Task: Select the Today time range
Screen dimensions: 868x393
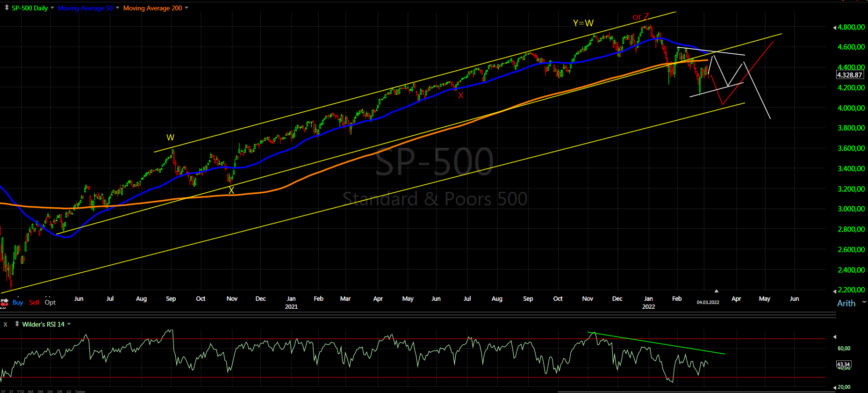Action: click(x=80, y=391)
